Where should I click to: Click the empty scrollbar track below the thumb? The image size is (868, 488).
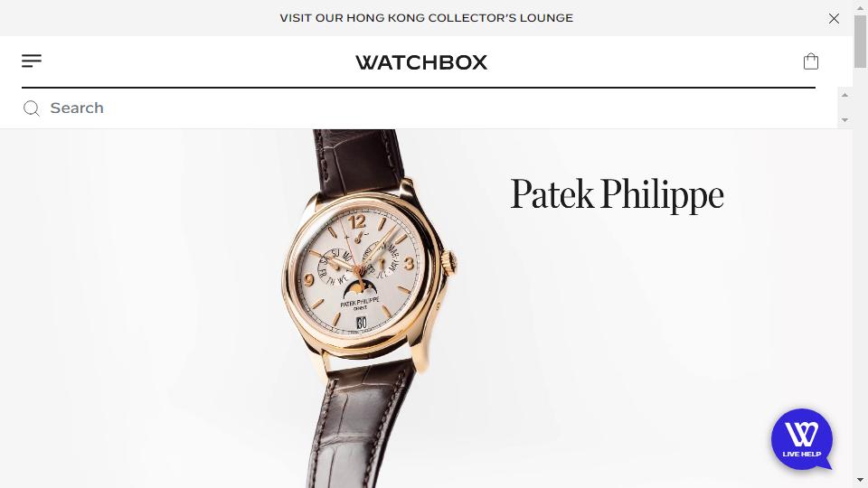click(860, 271)
